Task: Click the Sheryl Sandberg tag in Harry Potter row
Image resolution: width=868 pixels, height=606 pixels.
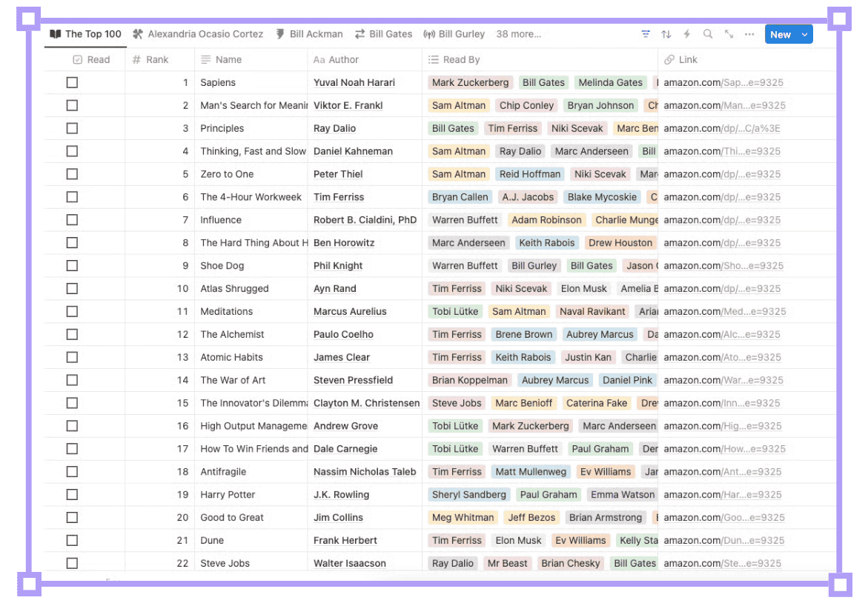Action: pyautogui.click(x=469, y=495)
